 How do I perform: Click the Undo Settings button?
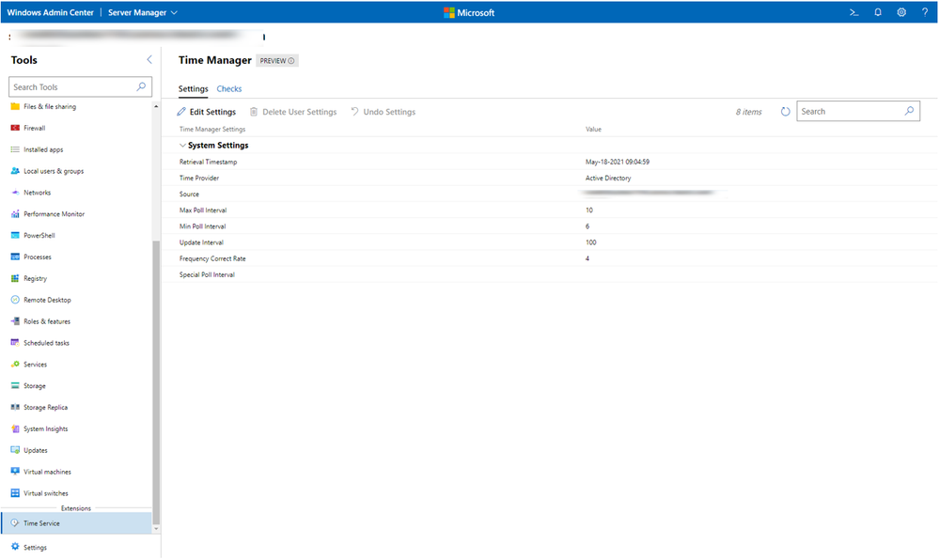click(383, 112)
